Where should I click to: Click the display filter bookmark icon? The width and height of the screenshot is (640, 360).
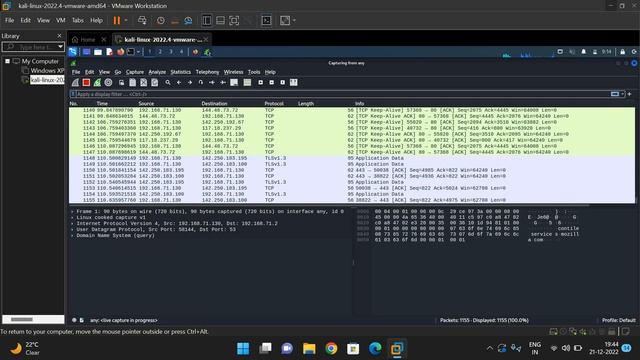(73, 94)
